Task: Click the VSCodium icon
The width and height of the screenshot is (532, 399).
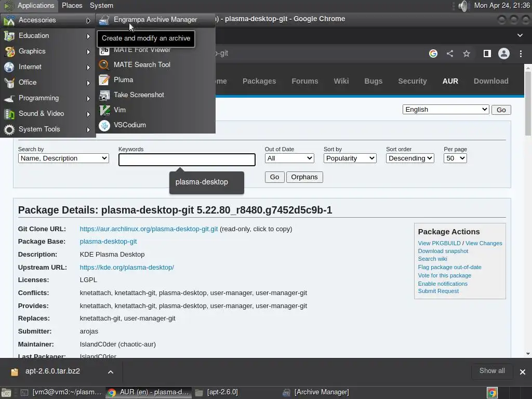Action: 104,125
